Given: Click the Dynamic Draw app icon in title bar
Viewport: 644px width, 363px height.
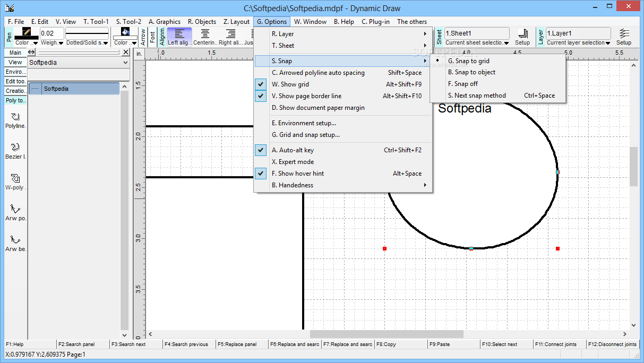Looking at the screenshot, I should (x=9, y=8).
